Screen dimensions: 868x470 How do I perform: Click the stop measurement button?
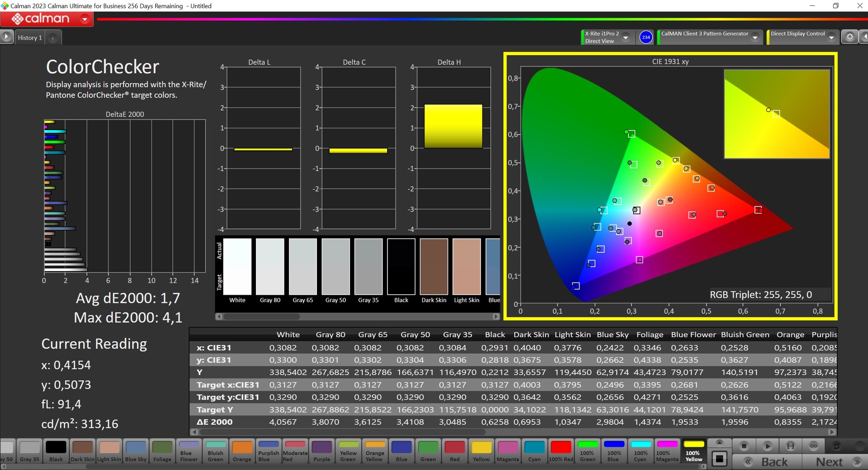point(744,446)
